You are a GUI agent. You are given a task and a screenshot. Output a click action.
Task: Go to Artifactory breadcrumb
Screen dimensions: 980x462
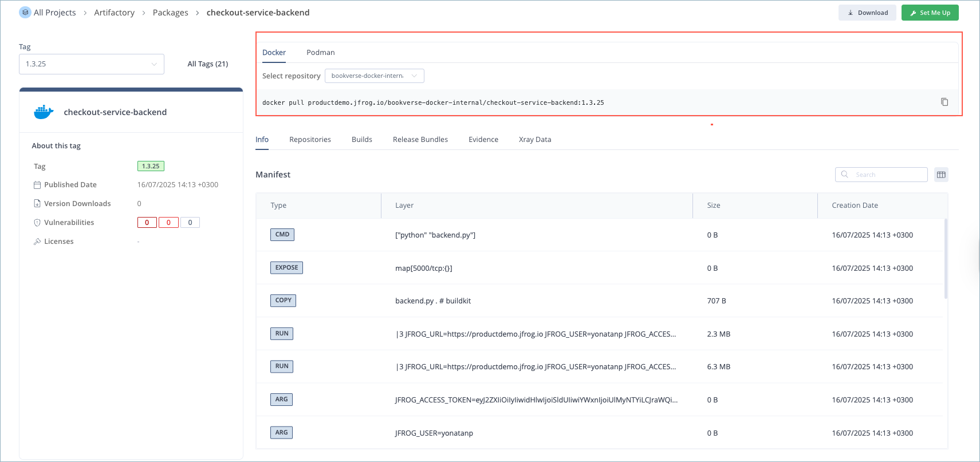(115, 13)
